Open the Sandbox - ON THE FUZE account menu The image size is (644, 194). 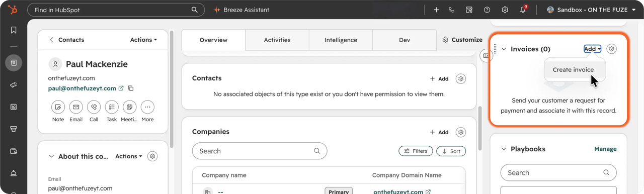pyautogui.click(x=591, y=10)
